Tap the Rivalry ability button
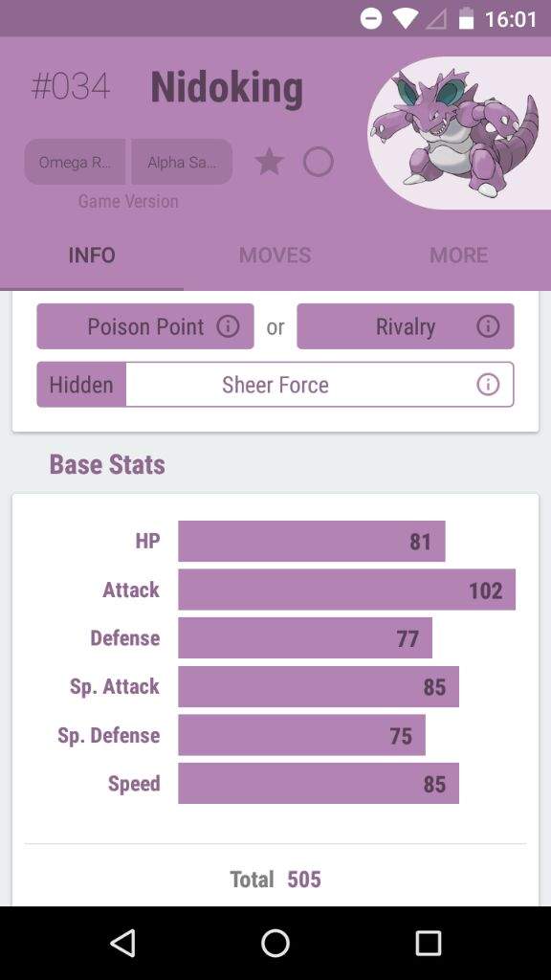Screen dimensions: 551x980 click(406, 326)
